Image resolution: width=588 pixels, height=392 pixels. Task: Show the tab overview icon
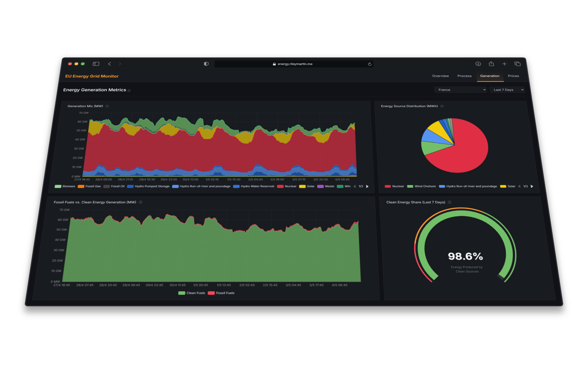(518, 64)
